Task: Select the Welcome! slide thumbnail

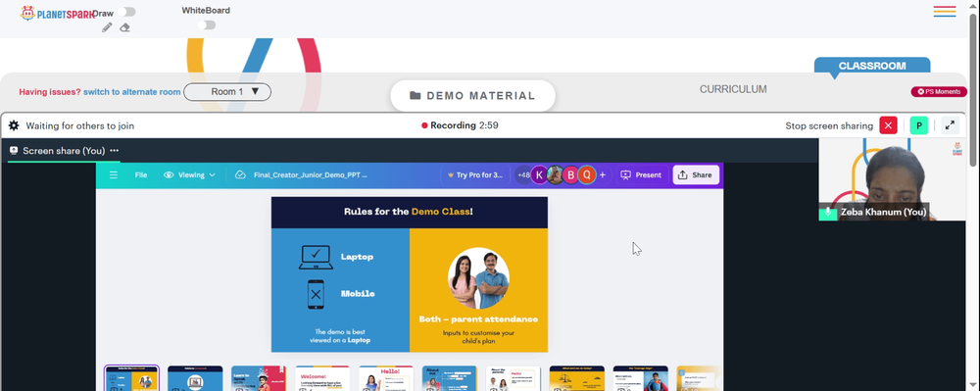Action: coord(322,378)
